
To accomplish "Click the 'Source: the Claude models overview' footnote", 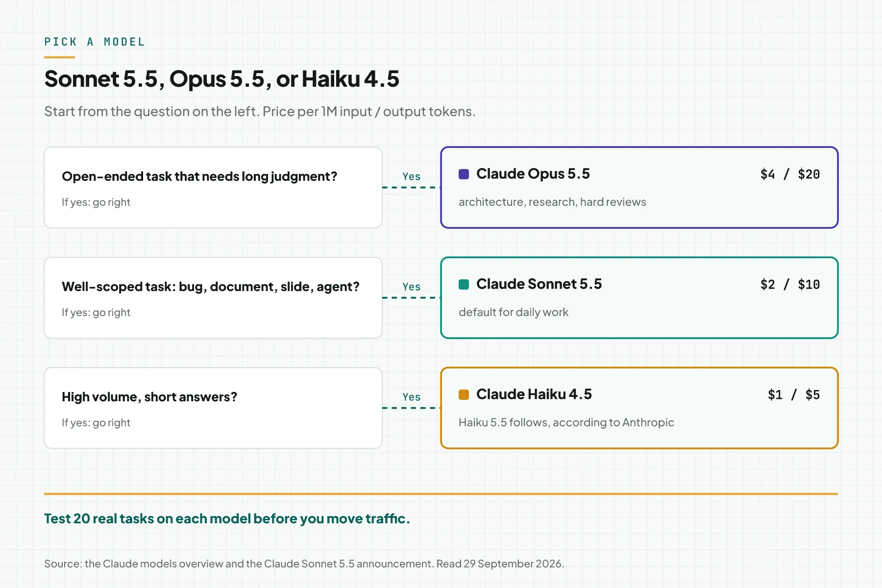I will (x=304, y=563).
